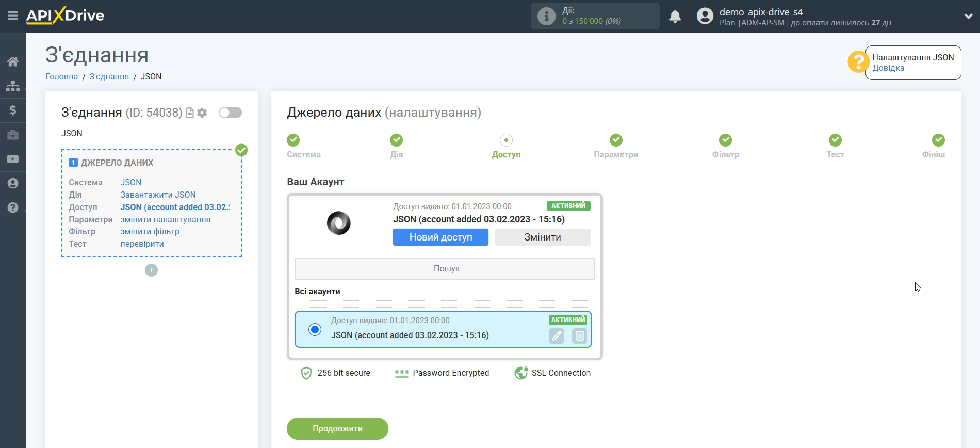Click змінити фільтр link

[x=150, y=231]
